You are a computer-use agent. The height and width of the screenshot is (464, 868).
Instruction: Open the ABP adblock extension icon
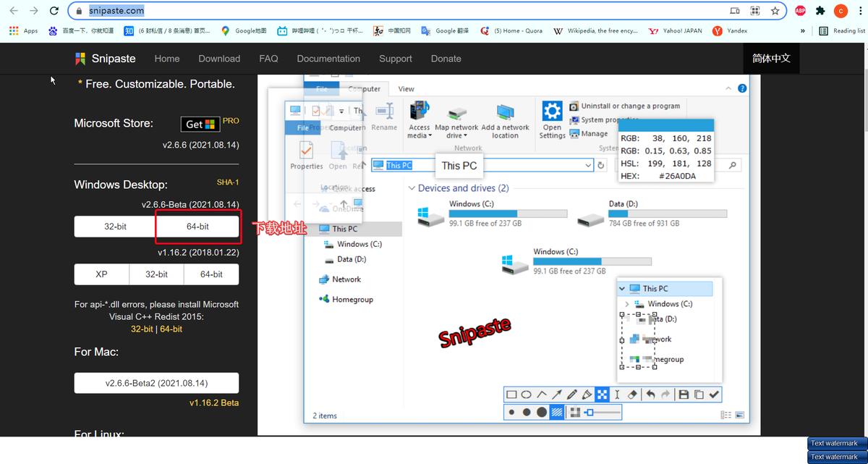[x=801, y=11]
